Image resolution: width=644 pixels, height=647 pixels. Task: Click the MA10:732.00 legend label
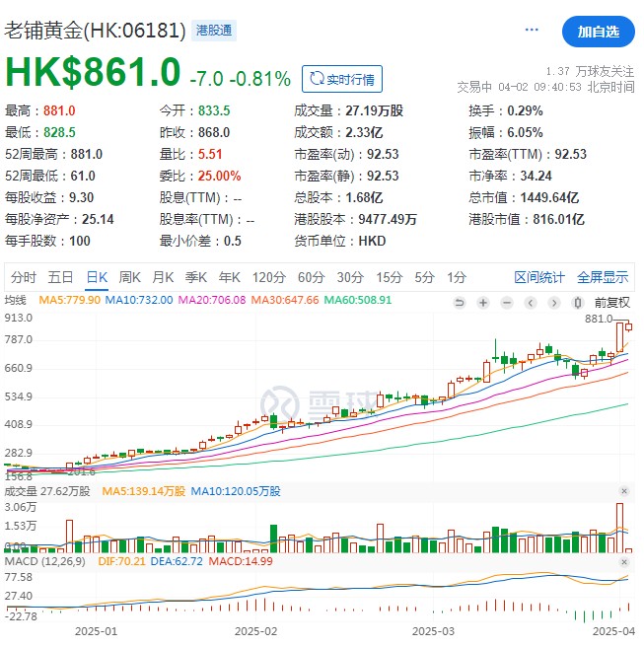pyautogui.click(x=139, y=300)
